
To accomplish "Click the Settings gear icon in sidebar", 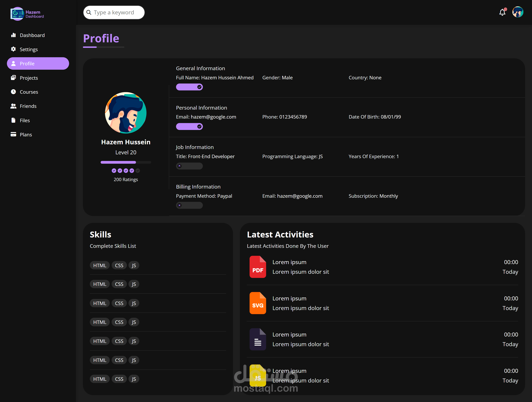I will (x=13, y=49).
